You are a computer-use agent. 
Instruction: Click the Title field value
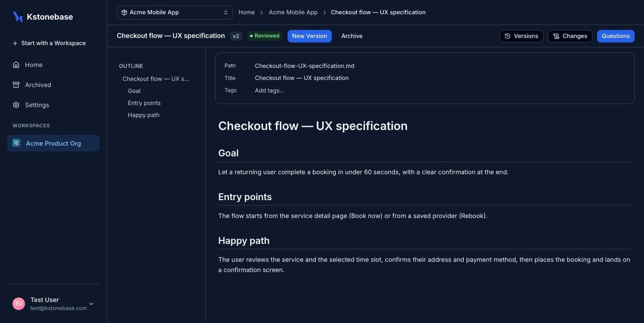[x=302, y=78]
